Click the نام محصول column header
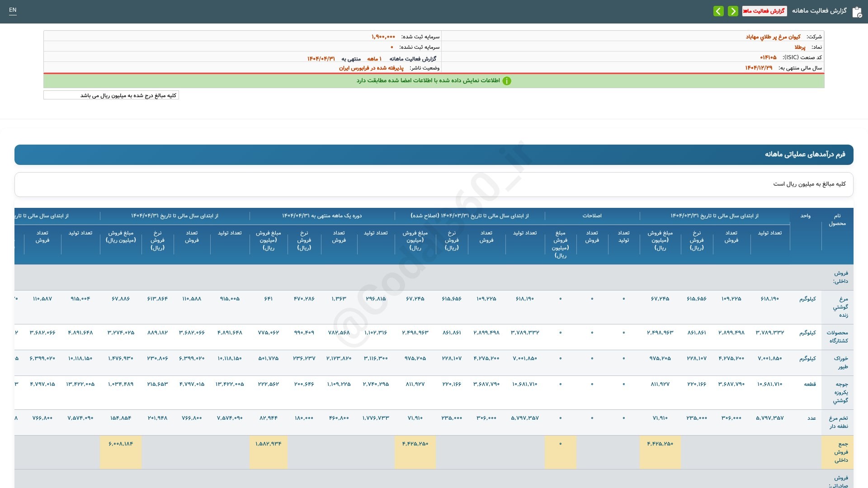Viewport: 868px width, 488px height. [837, 220]
